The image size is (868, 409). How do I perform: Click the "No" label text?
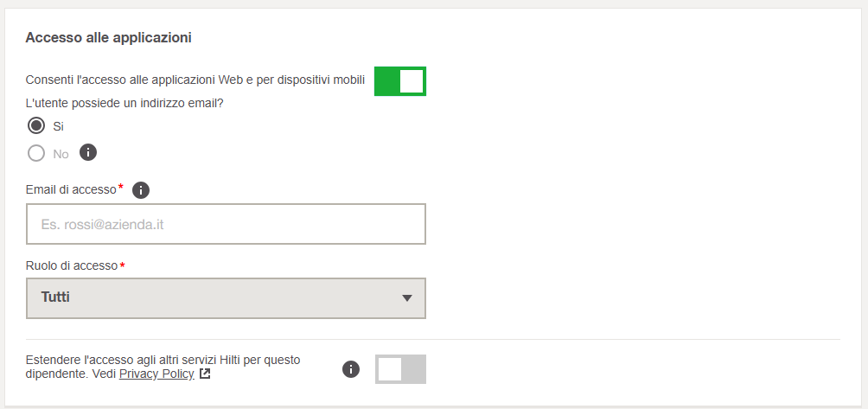(x=61, y=154)
